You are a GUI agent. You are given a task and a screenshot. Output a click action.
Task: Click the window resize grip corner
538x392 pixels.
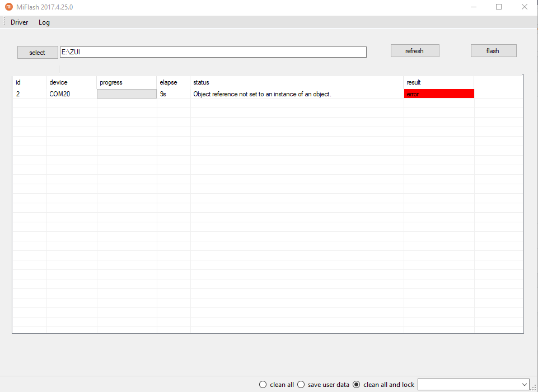tap(534, 388)
